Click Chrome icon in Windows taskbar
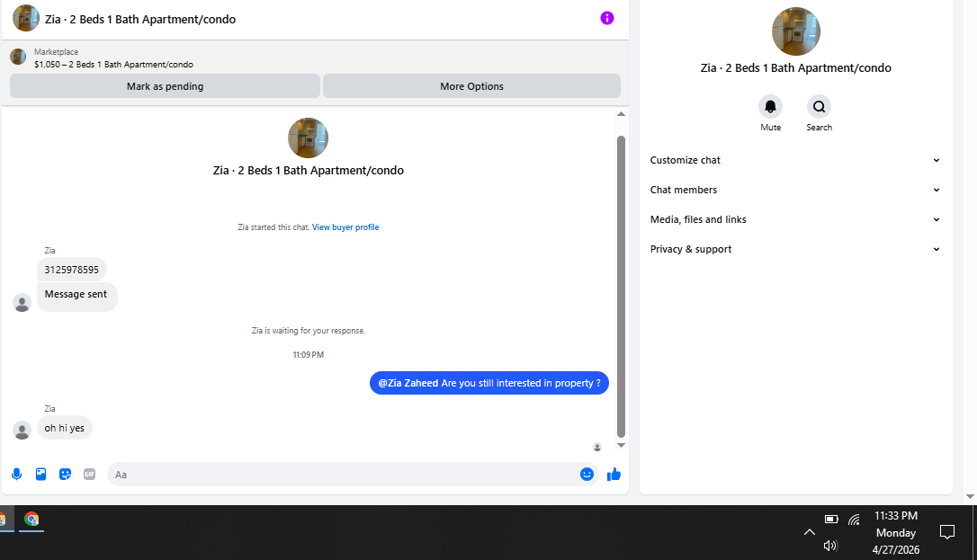The image size is (977, 560). coord(31,519)
